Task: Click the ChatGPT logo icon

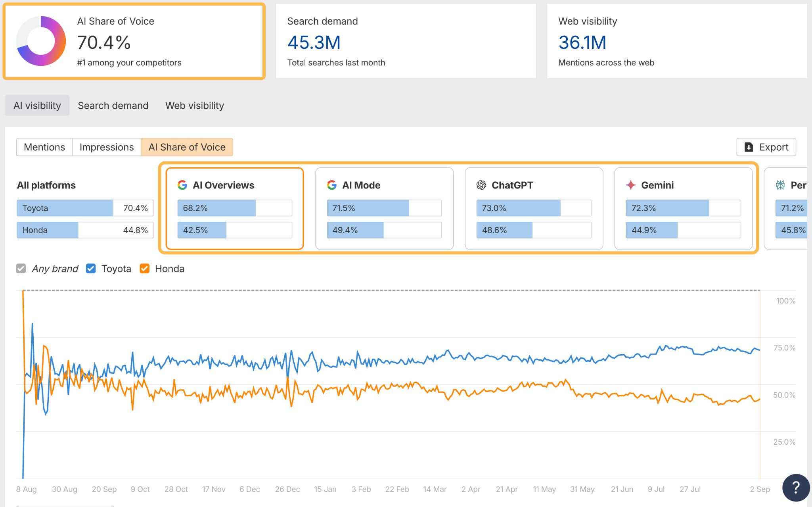Action: (481, 185)
